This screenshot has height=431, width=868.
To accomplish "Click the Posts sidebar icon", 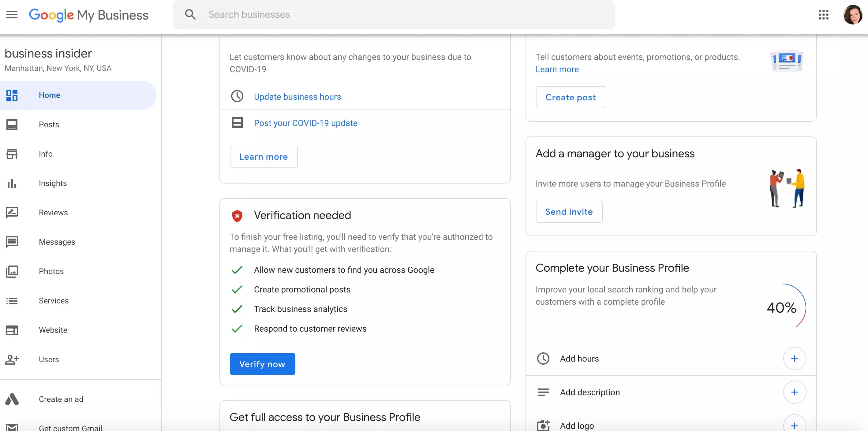I will [x=12, y=124].
